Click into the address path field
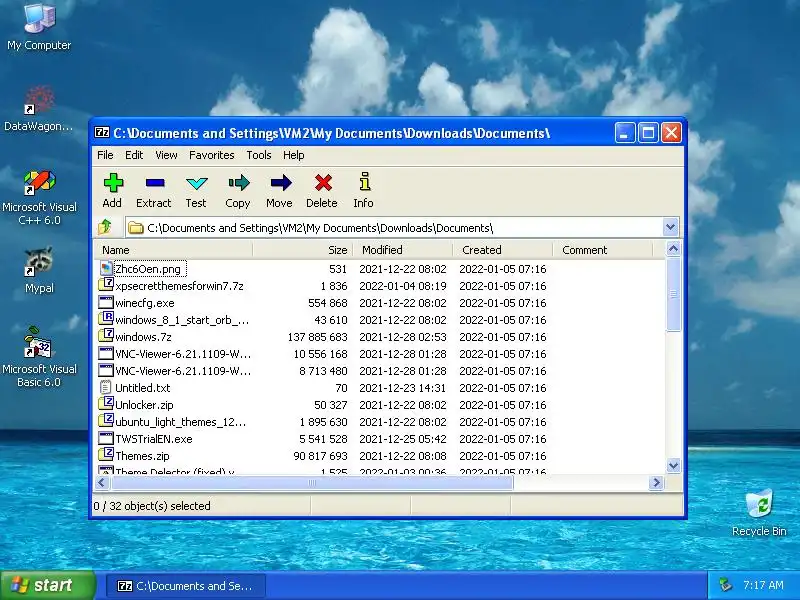Image resolution: width=800 pixels, height=600 pixels. [395, 228]
